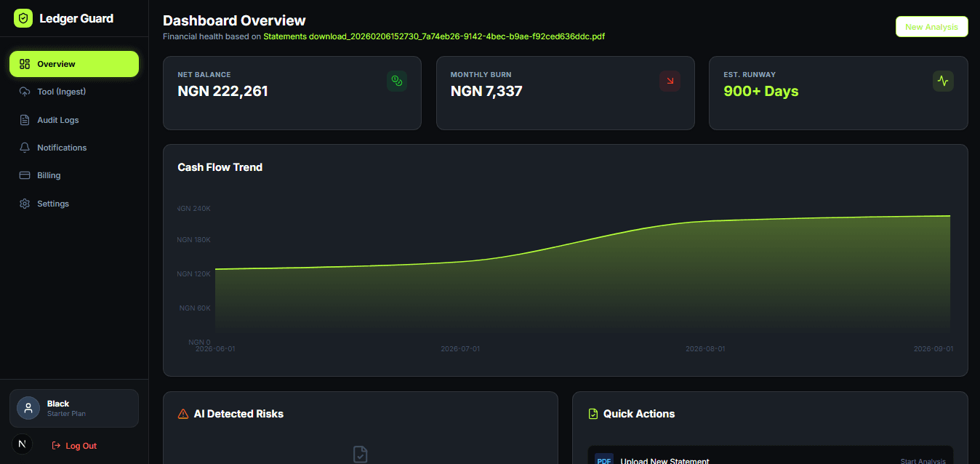Click the 900+ Days runway value
This screenshot has height=464, width=980.
click(761, 91)
